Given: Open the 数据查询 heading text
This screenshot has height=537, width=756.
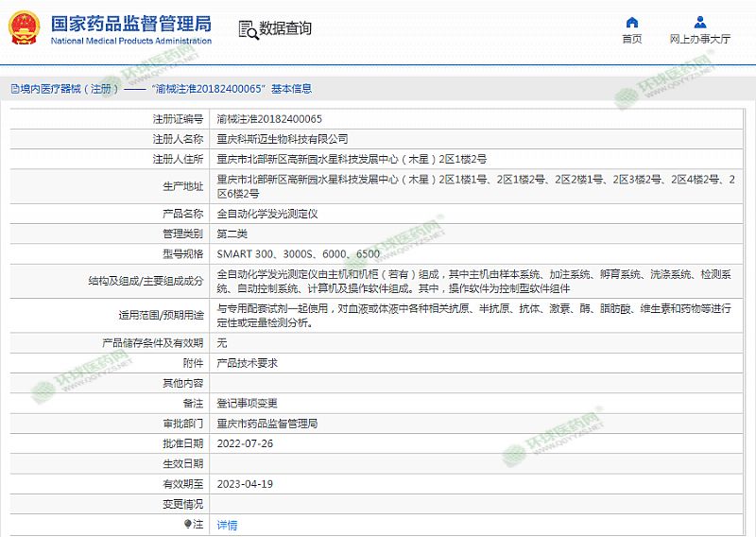Looking at the screenshot, I should (284, 28).
